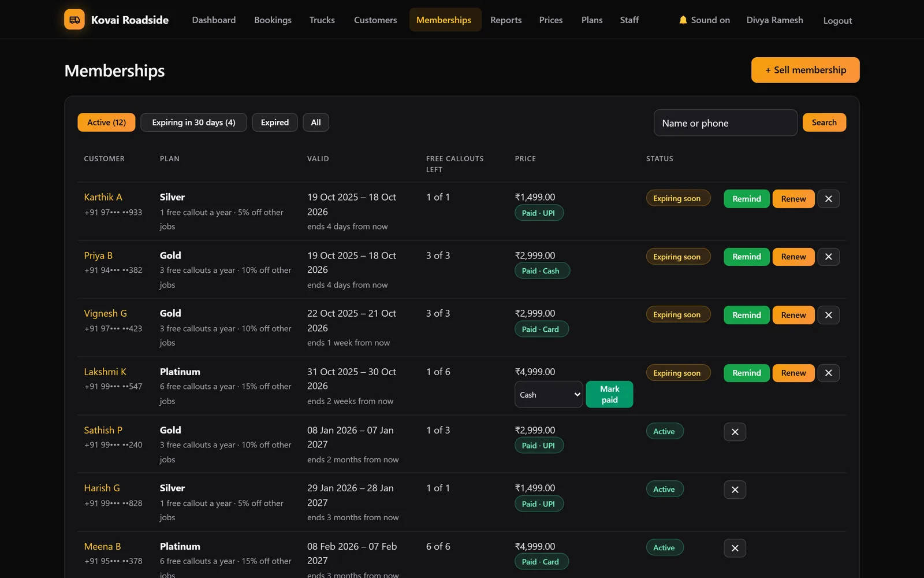The width and height of the screenshot is (924, 578).
Task: Remind Lakshmi K about expiry
Action: pos(747,373)
